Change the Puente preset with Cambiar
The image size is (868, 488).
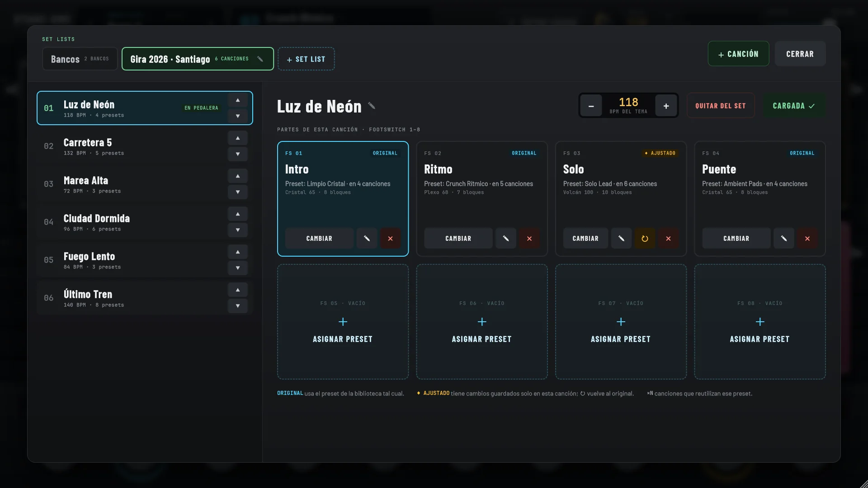(x=736, y=239)
